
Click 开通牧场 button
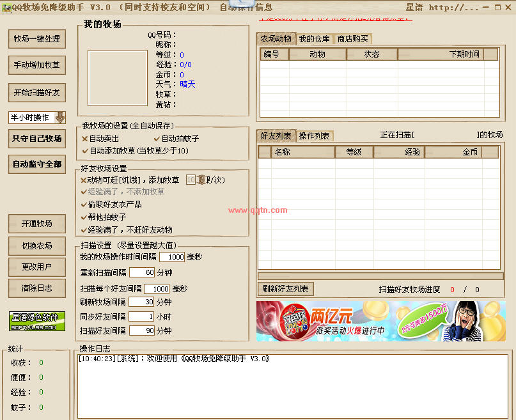(x=37, y=224)
